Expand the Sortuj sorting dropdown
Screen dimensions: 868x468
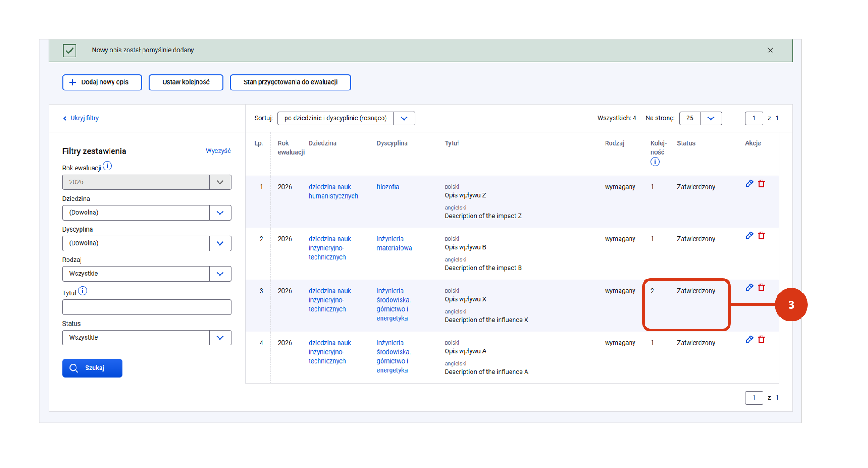pos(404,118)
